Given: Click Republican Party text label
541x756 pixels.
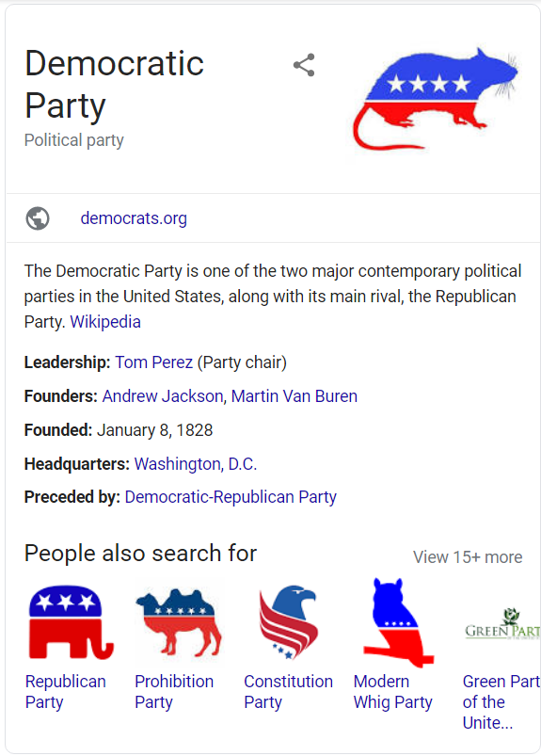Looking at the screenshot, I should click(x=66, y=692).
